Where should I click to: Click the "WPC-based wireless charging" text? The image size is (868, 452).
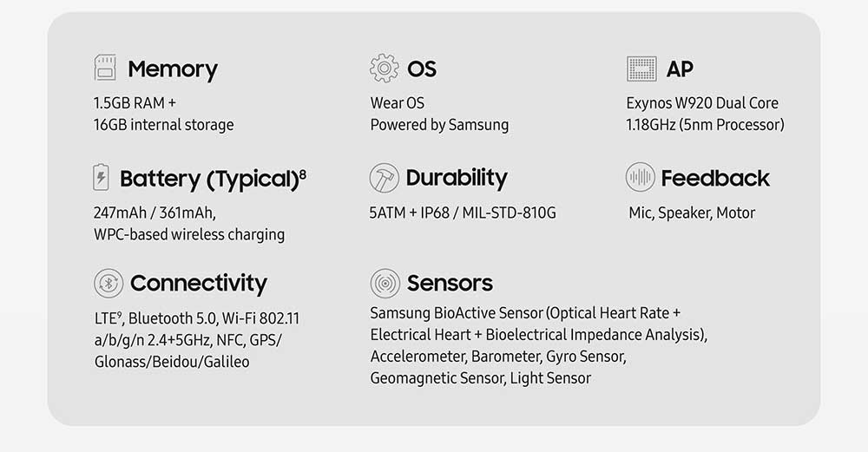188,234
